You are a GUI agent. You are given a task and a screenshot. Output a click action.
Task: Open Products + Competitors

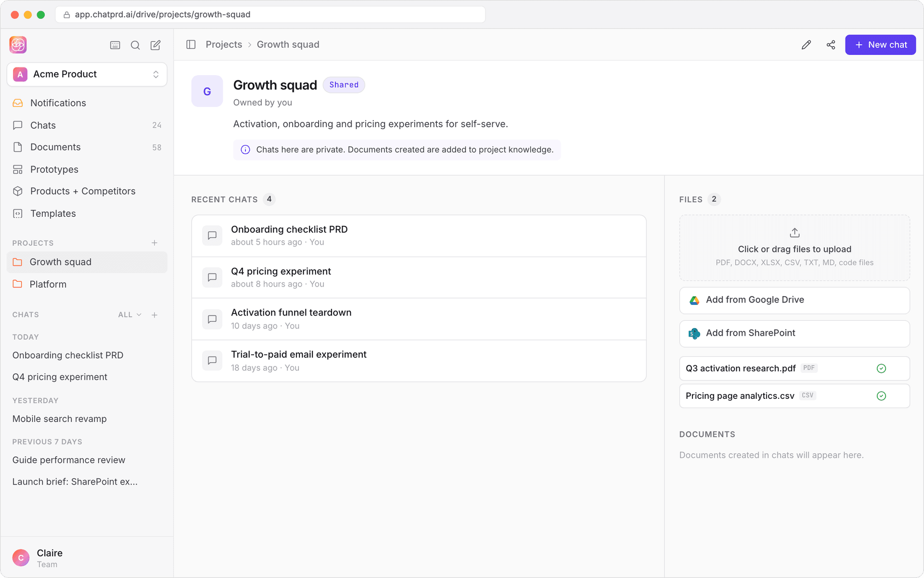[x=87, y=191]
